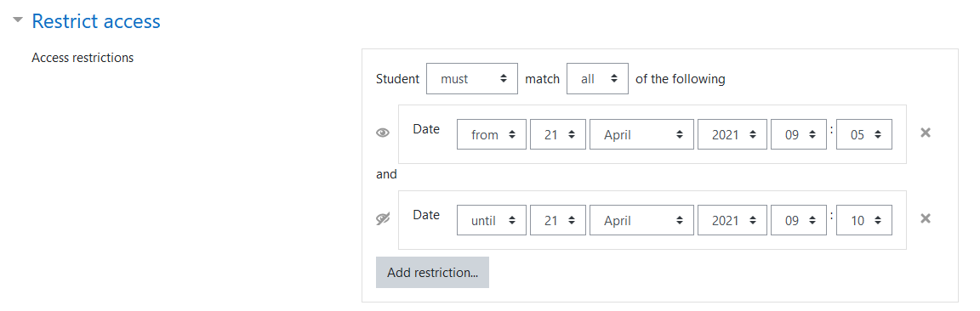
Task: Click the Restrict access heading link
Action: pos(96,21)
